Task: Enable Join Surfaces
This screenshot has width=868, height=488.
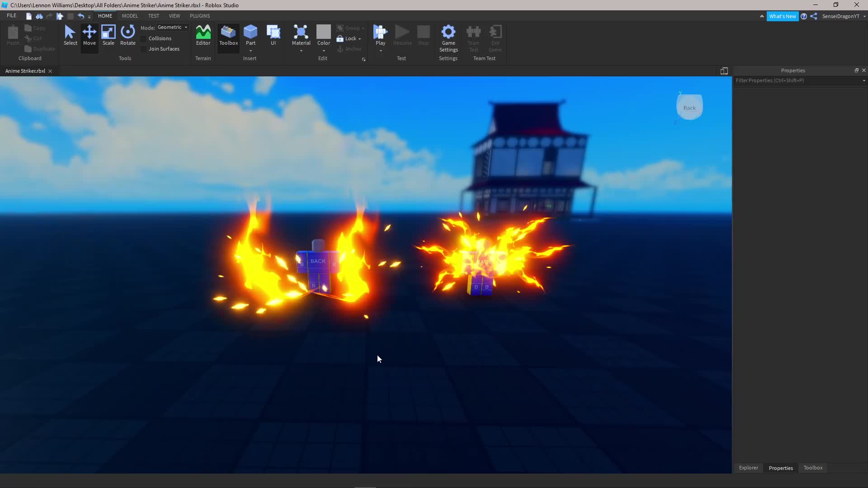Action: tap(143, 49)
